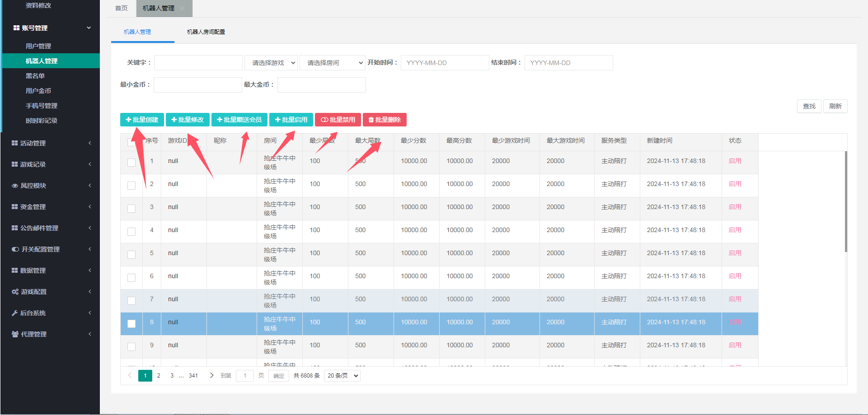Open 黑名单 in the sidebar menu
Viewport: 868px width, 415px height.
(35, 76)
